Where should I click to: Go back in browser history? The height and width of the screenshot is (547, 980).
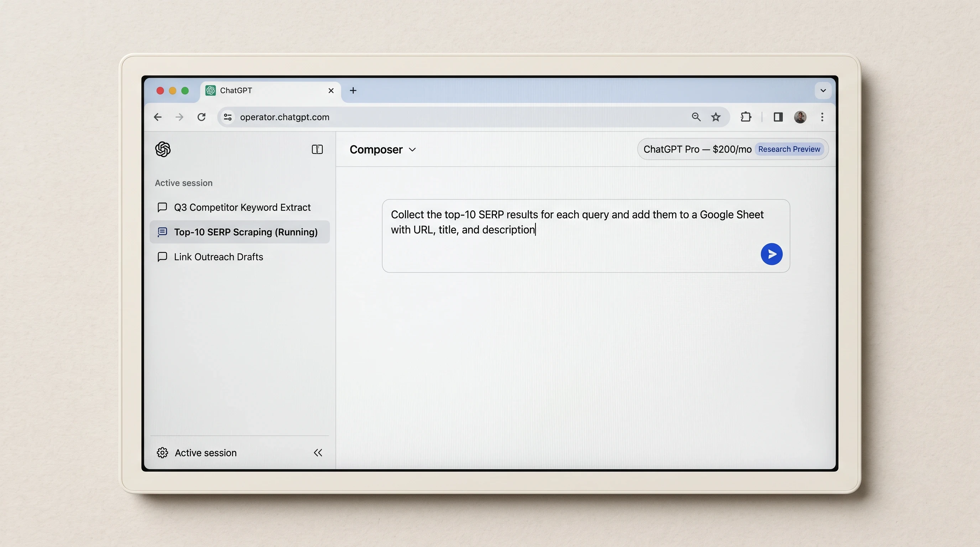157,117
